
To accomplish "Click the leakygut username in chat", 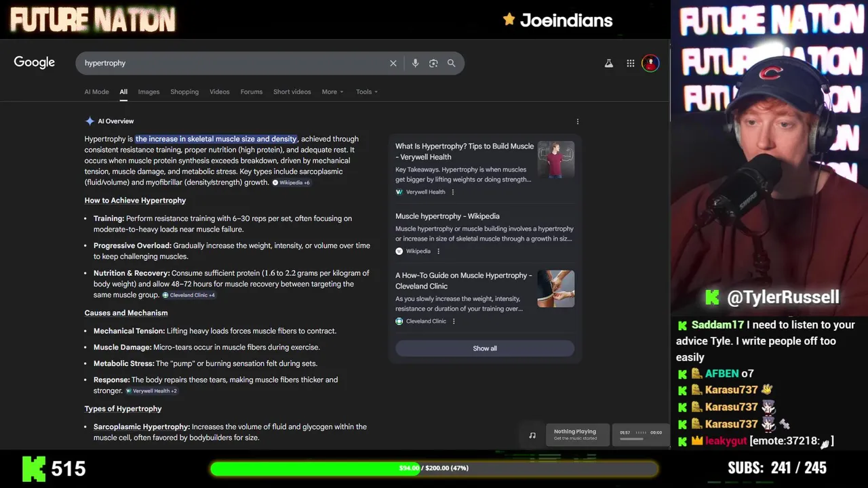I will (726, 441).
